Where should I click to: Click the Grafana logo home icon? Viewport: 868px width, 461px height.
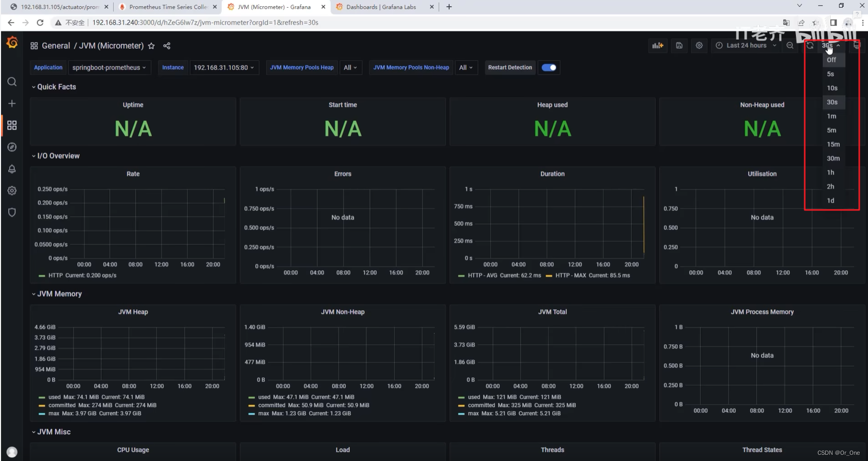(12, 43)
